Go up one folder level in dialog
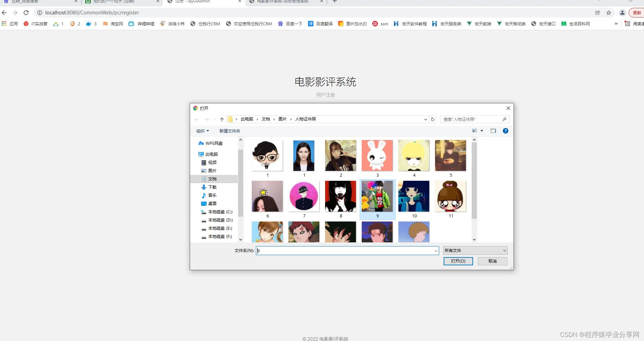 click(222, 119)
